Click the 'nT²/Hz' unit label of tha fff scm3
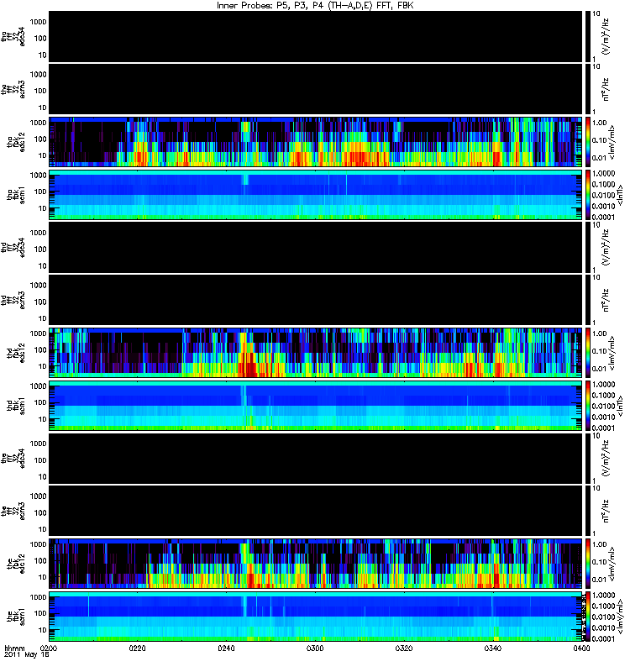The width and height of the screenshot is (630, 672). pyautogui.click(x=606, y=89)
